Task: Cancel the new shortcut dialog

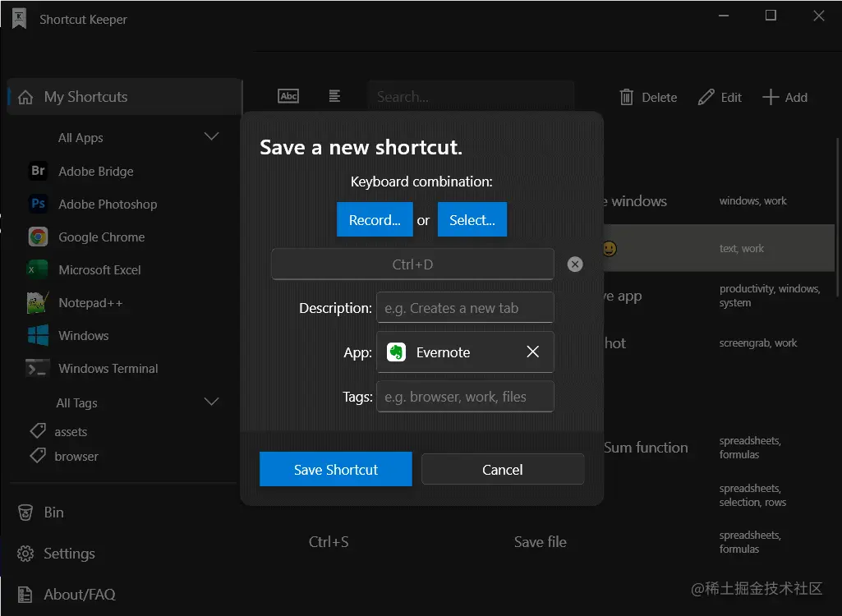Action: 503,469
